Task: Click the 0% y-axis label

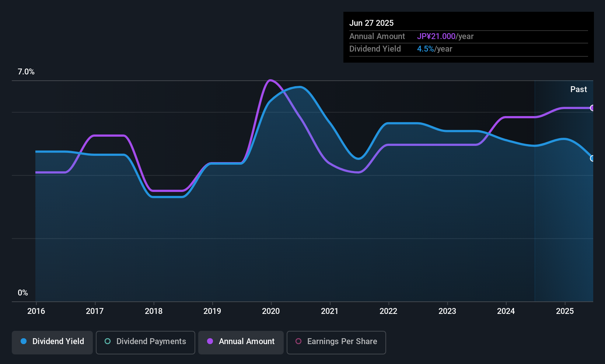Action: point(23,293)
